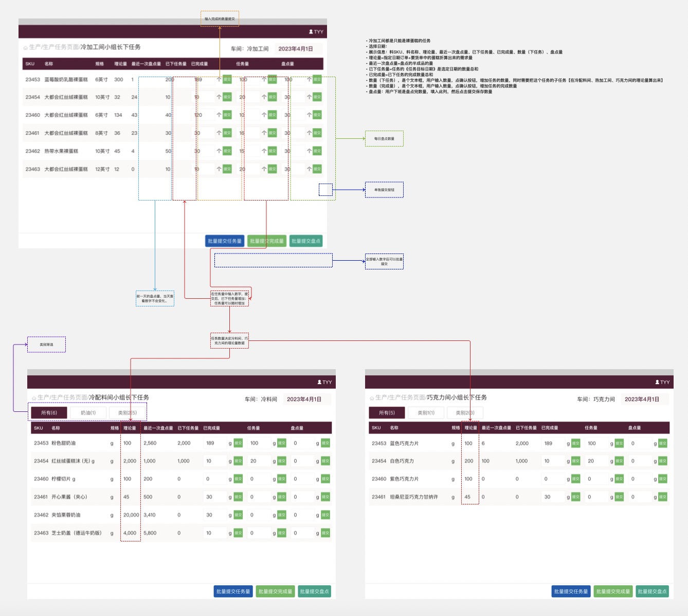The image size is (688, 616).
Task: Click 任务量 input for 红丝绒蛋糕沫 row
Action: tap(259, 461)
